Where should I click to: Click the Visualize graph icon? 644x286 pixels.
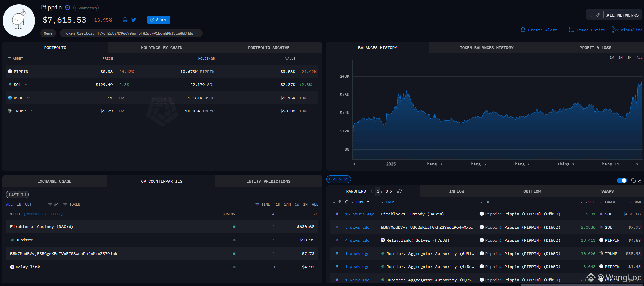pyautogui.click(x=615, y=30)
